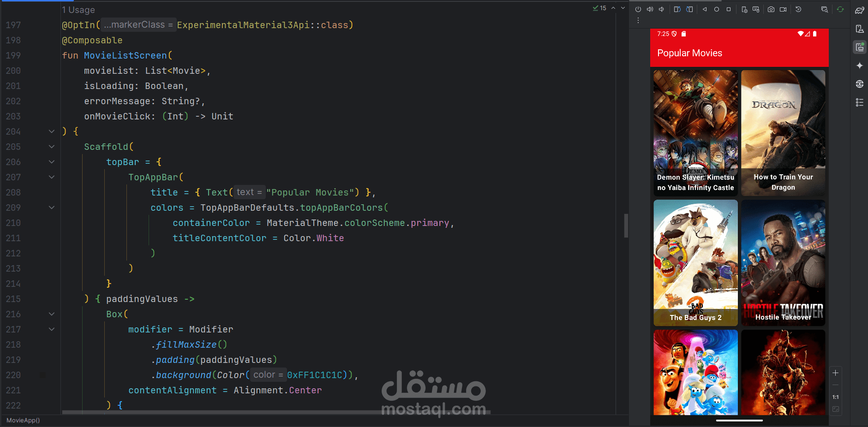Start screen recording with video camera icon
The width and height of the screenshot is (868, 427).
[783, 9]
